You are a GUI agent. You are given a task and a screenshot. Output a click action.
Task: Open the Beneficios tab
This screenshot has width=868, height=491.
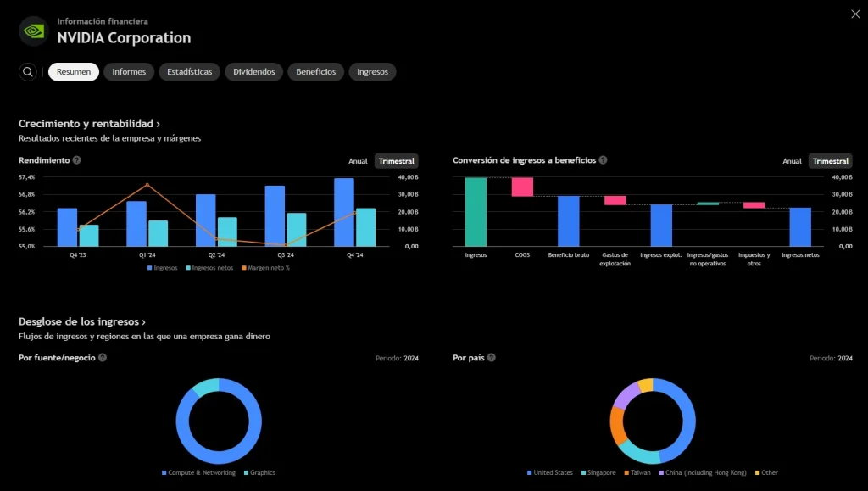tap(315, 72)
